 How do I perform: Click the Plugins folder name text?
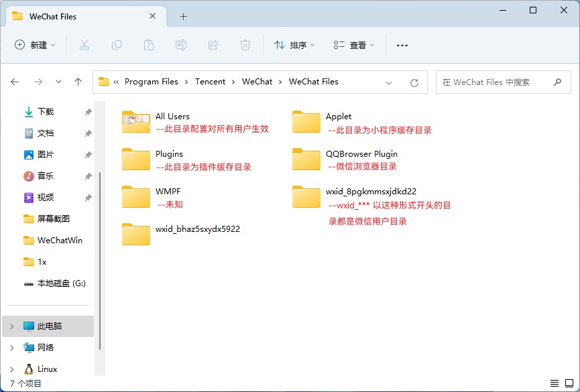[169, 154]
